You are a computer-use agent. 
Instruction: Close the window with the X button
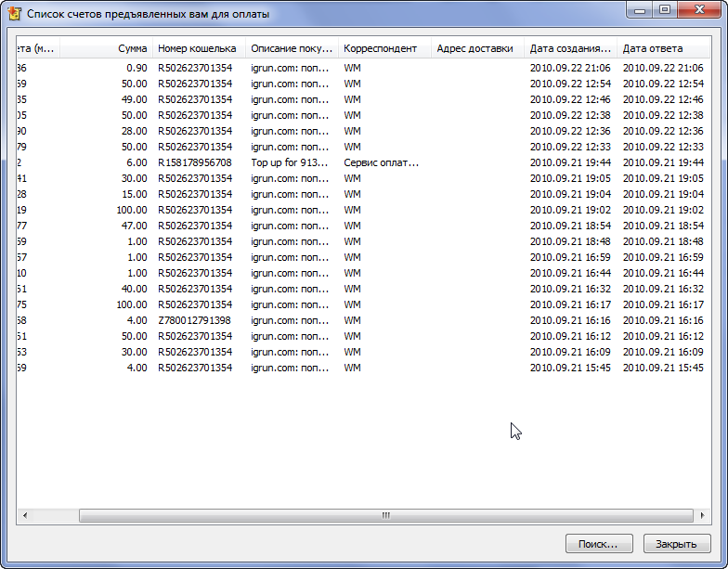(x=700, y=9)
